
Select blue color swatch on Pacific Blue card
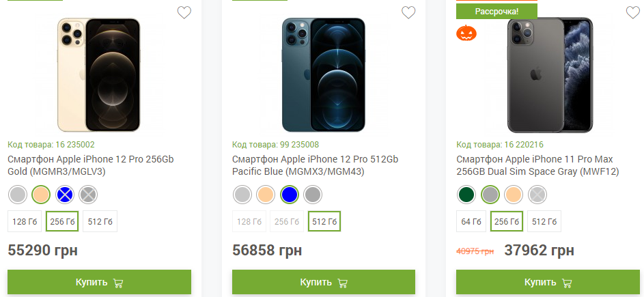290,195
